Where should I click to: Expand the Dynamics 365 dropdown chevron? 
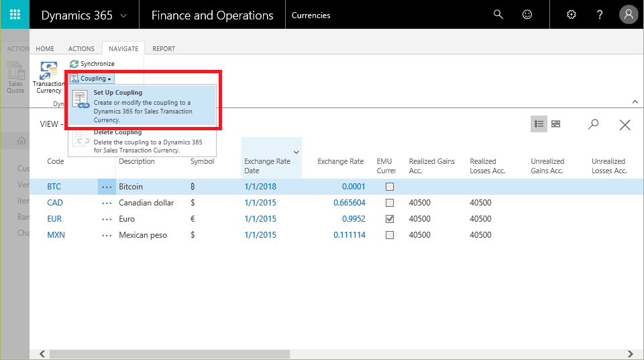(123, 15)
